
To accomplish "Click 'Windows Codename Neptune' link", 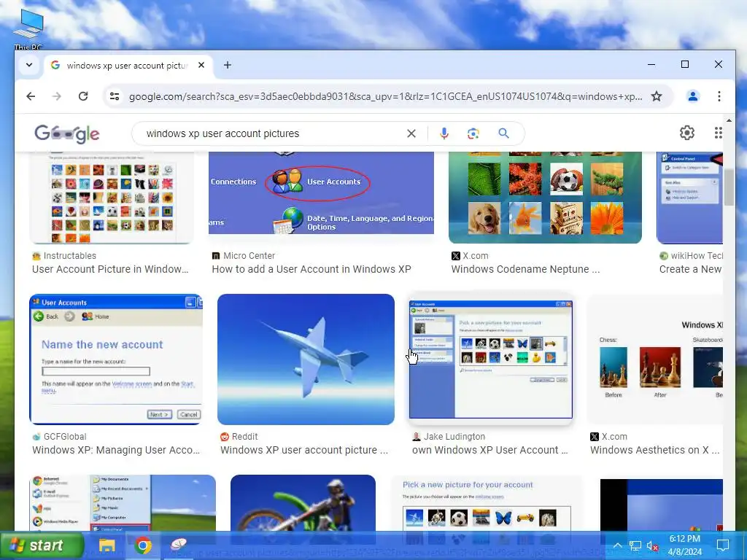I will [525, 269].
